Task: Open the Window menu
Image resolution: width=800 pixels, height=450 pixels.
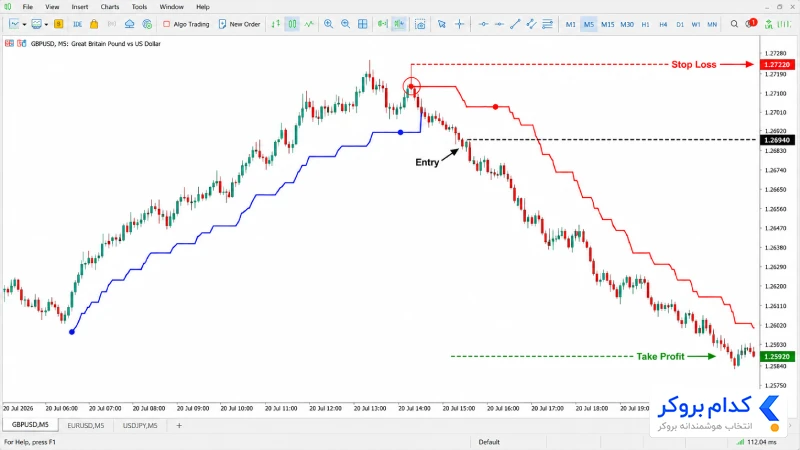Action: coord(171,7)
